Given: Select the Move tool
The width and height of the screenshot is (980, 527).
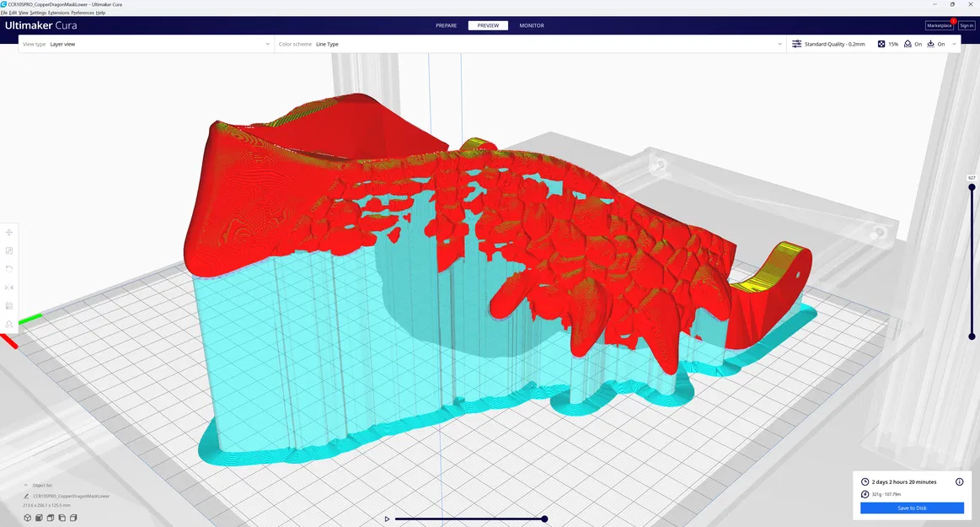Looking at the screenshot, I should point(9,232).
